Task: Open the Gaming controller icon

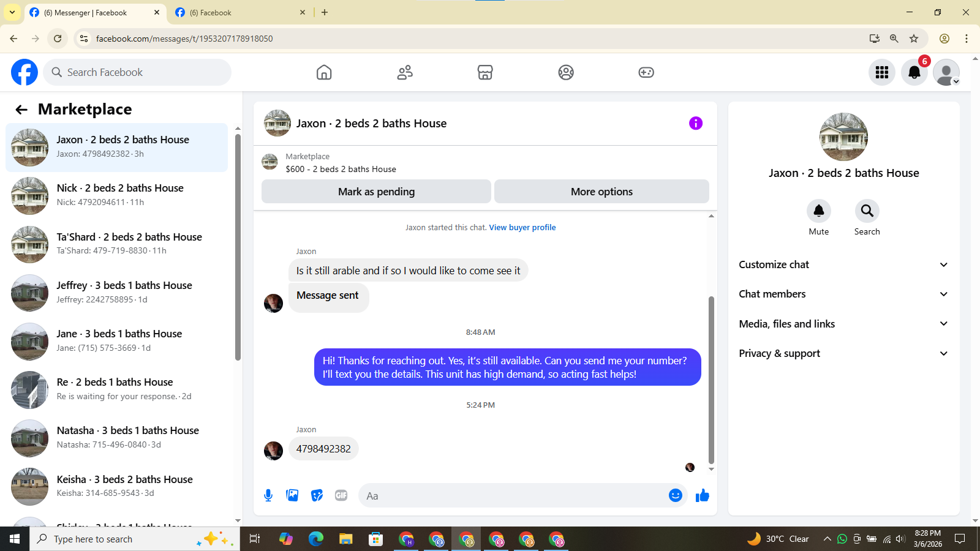Action: click(x=646, y=72)
